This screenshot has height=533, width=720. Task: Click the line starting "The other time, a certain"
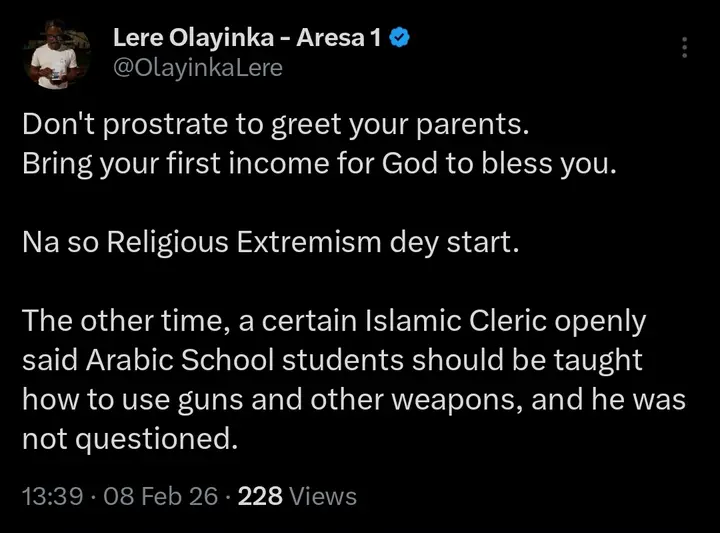pos(334,323)
